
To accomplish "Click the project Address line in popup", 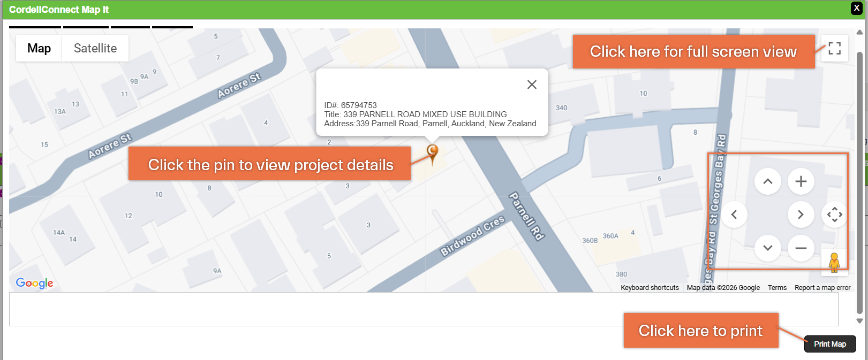I will [430, 124].
